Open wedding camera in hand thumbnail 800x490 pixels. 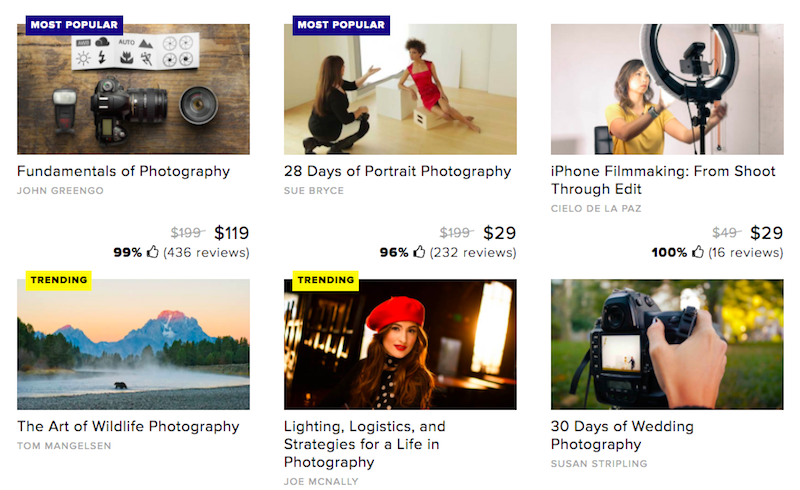pyautogui.click(x=667, y=345)
